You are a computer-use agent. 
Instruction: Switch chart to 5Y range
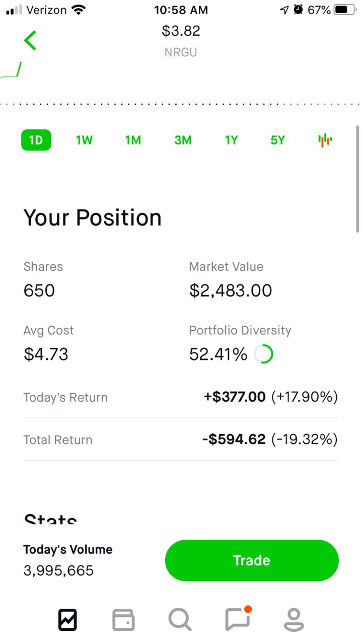pyautogui.click(x=278, y=140)
